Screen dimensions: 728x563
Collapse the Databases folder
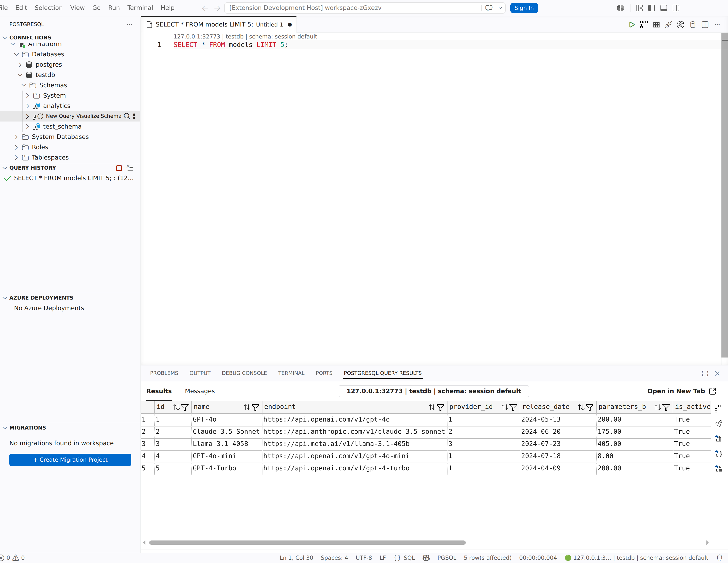(x=16, y=54)
